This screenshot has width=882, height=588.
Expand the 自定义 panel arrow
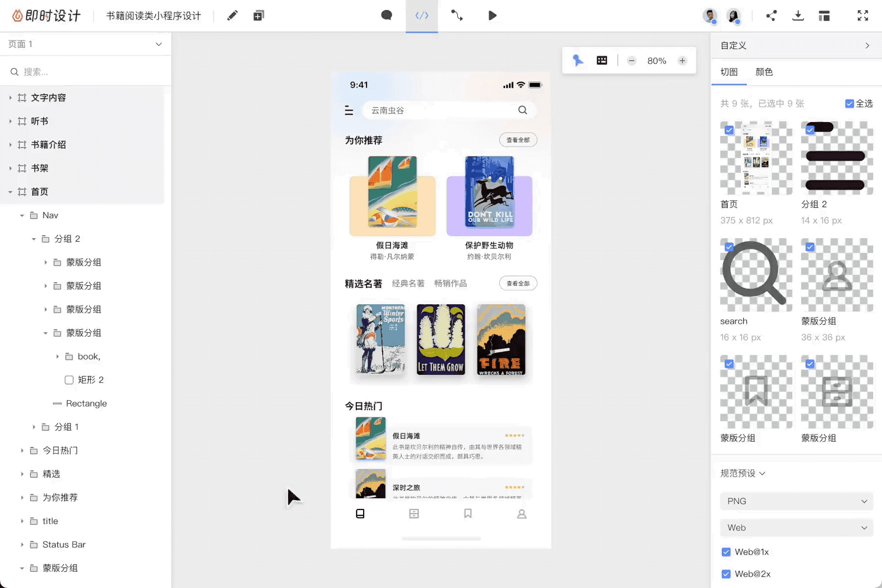click(x=867, y=46)
